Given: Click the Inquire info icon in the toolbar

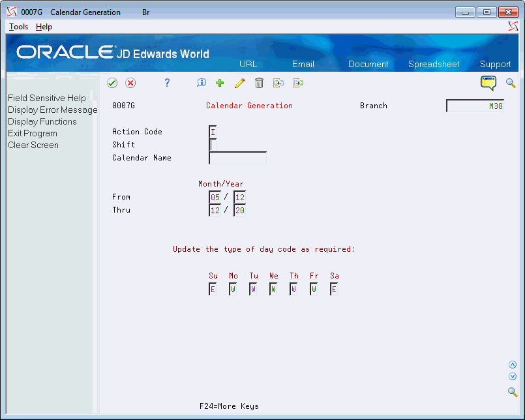Looking at the screenshot, I should point(202,83).
